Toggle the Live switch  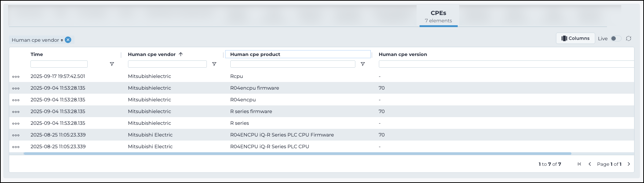coord(616,38)
